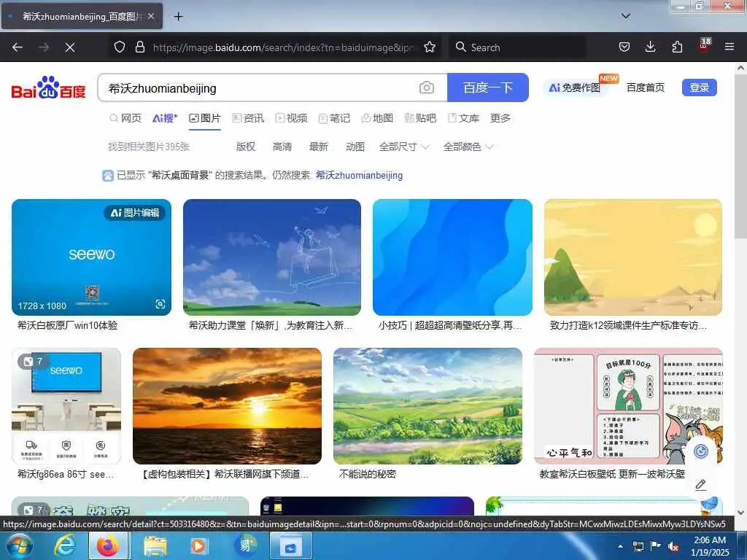The image size is (747, 560).
Task: Open the blue seewo logo thumbnail
Action: (x=91, y=257)
